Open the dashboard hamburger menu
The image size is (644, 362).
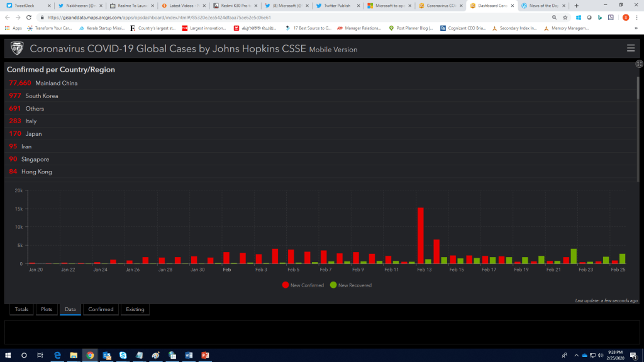631,48
